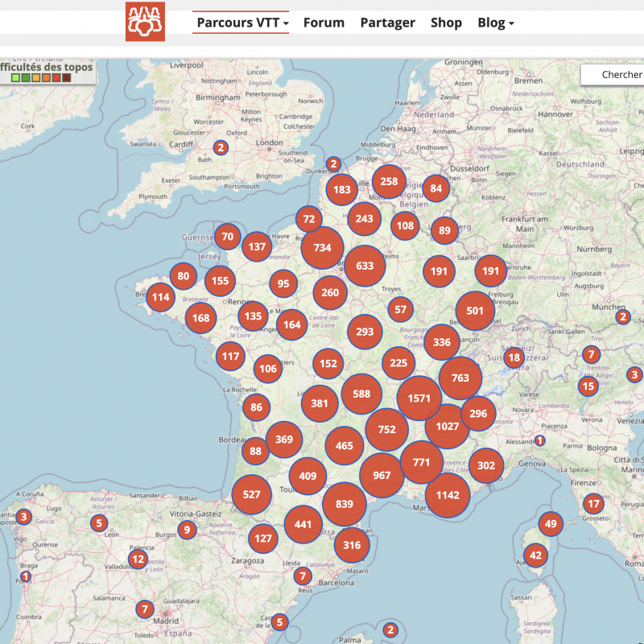Click the 501 routes cluster marker
Screen dimensions: 644x644
pyautogui.click(x=475, y=311)
